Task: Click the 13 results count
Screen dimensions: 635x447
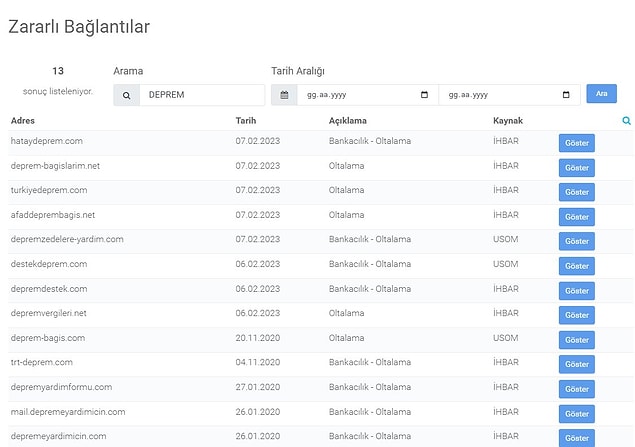Action: pyautogui.click(x=58, y=71)
